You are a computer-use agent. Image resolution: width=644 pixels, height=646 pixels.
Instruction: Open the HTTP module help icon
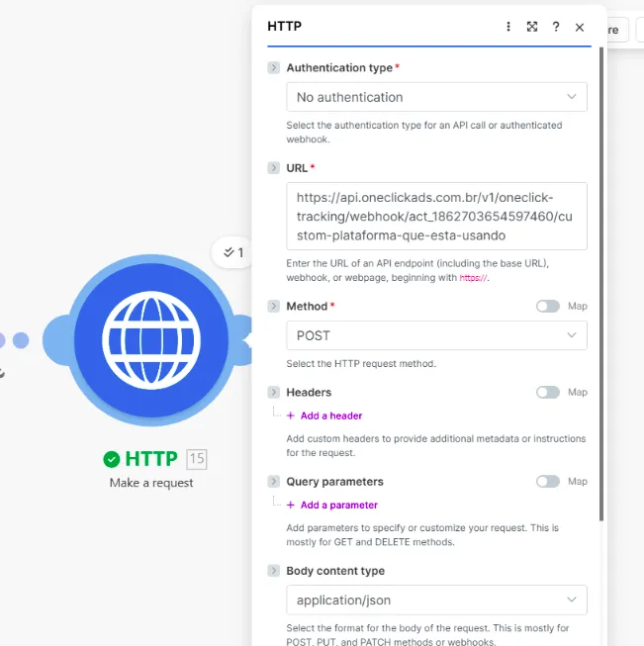[556, 27]
